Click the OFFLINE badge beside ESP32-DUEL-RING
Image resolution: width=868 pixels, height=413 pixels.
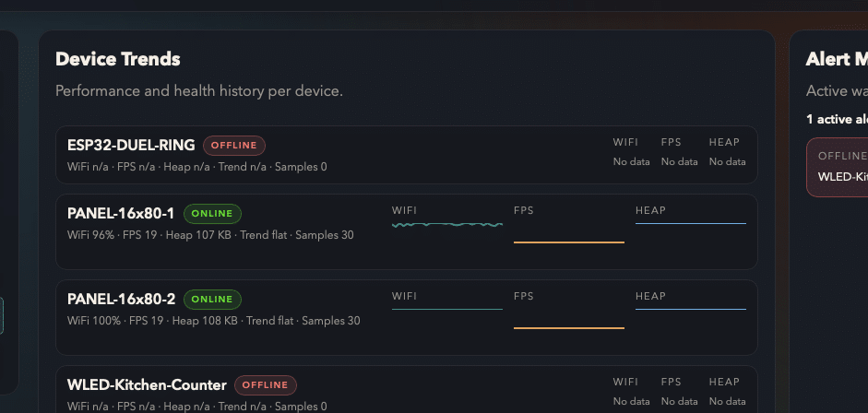234,146
